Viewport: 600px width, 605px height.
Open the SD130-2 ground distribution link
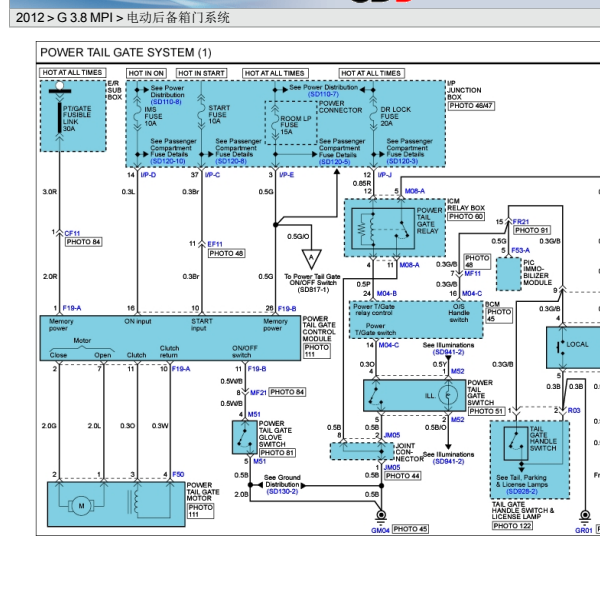(x=282, y=492)
